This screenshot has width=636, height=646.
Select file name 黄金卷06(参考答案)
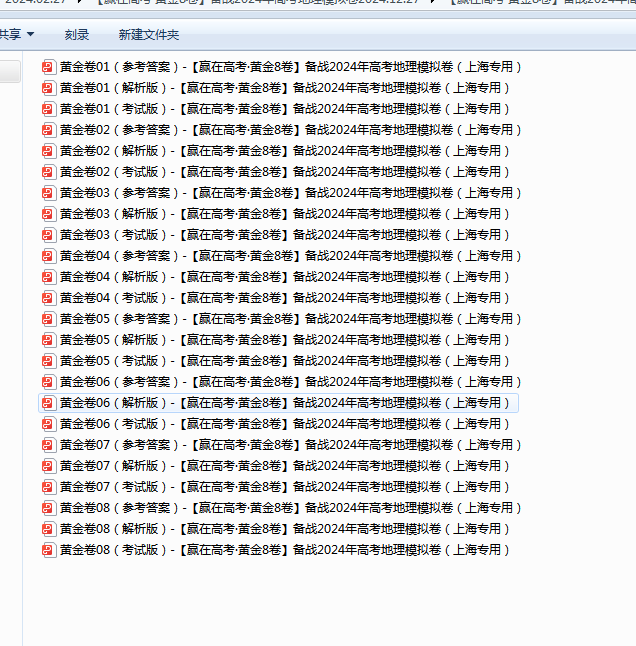(x=291, y=382)
